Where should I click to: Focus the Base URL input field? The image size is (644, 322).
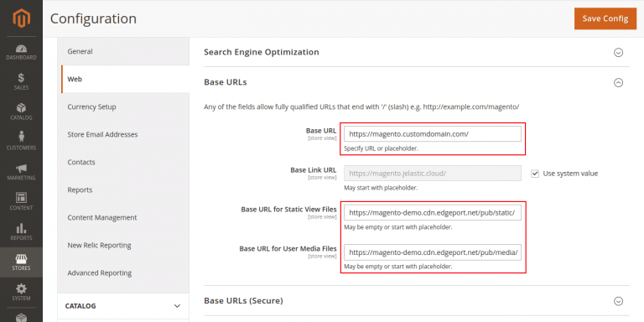click(x=433, y=134)
